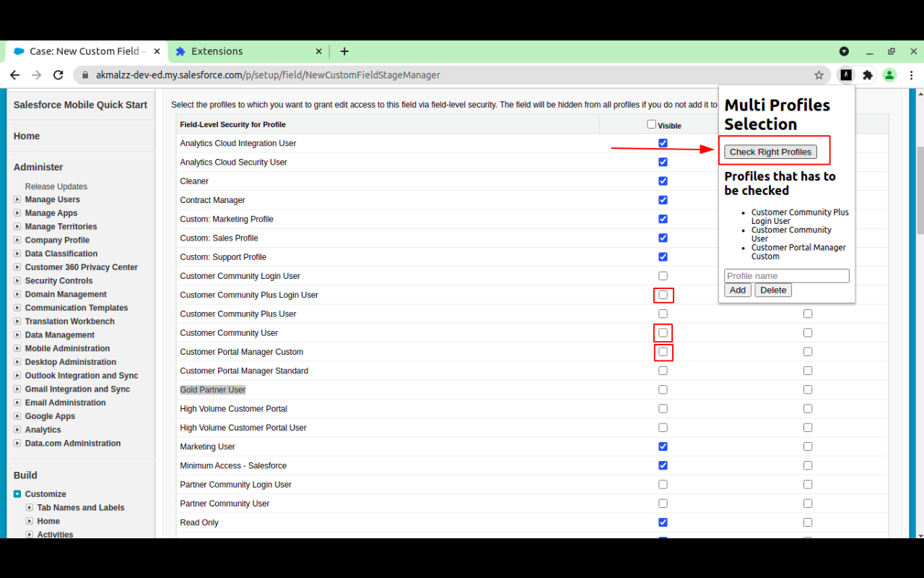The image size is (924, 578).
Task: Navigate back using the back arrow
Action: 14,74
